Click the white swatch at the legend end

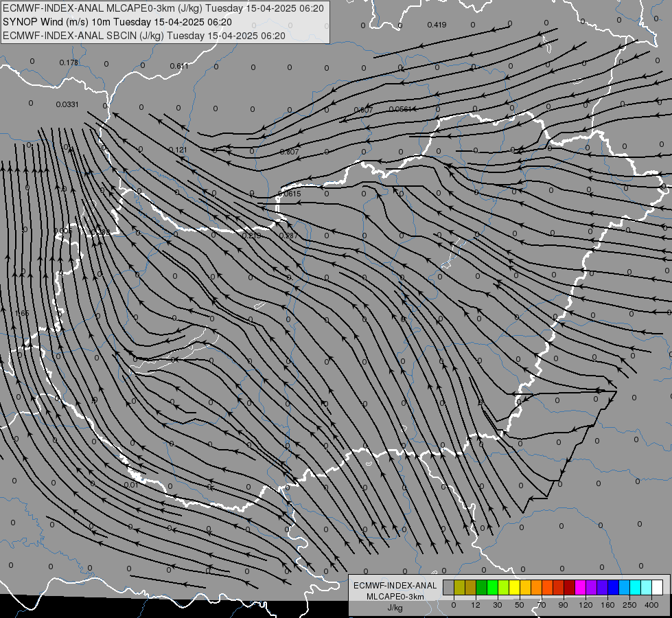pos(657,588)
